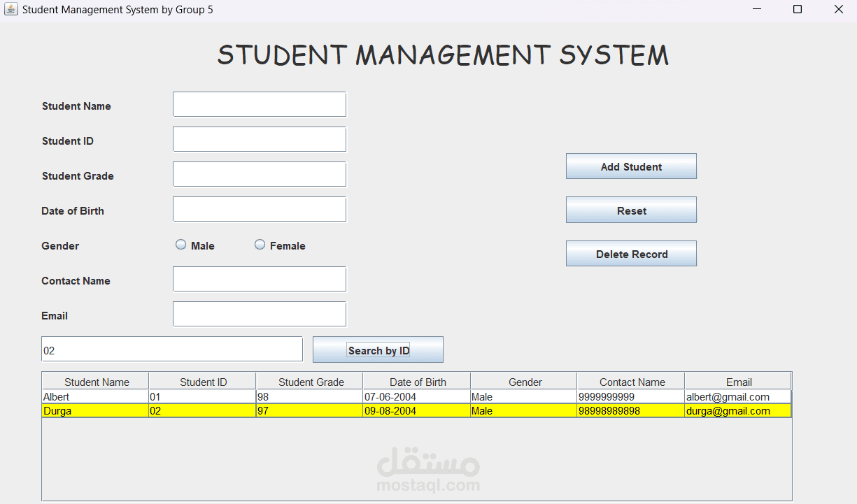Select the Albert table row
The image size is (857, 504).
pos(280,396)
